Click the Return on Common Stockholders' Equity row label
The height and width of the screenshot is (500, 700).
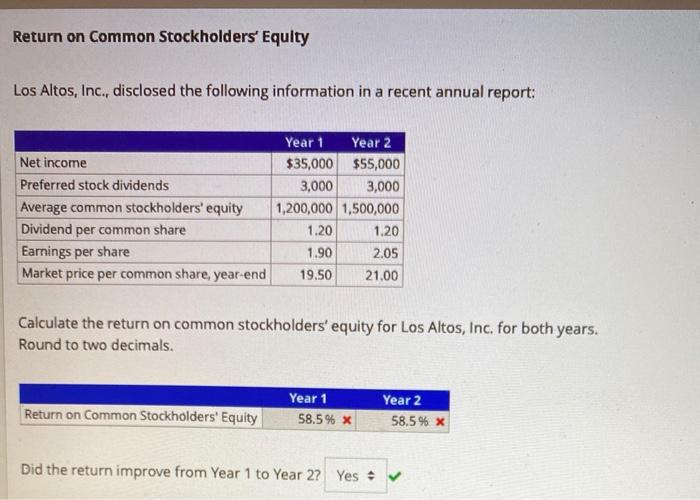click(141, 416)
